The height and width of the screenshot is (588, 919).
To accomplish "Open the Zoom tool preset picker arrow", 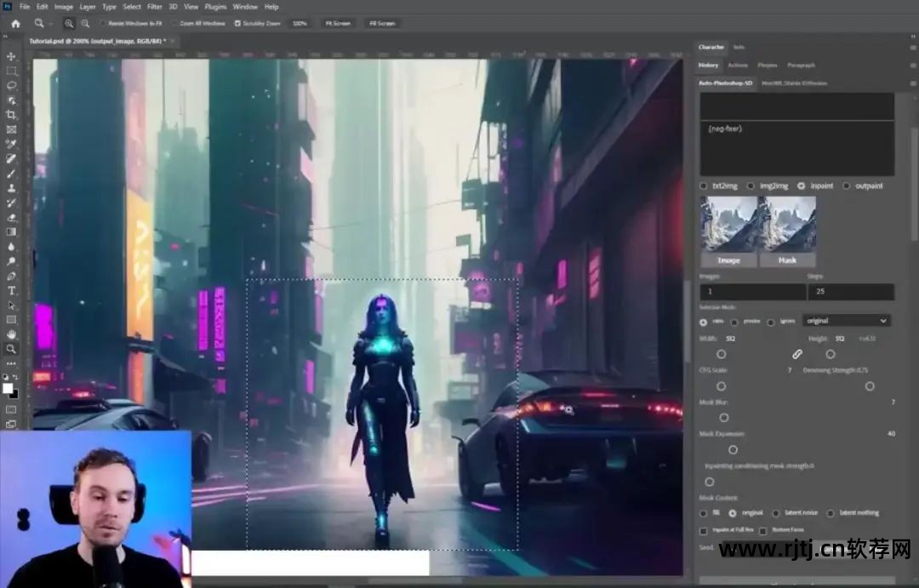I will 49,24.
